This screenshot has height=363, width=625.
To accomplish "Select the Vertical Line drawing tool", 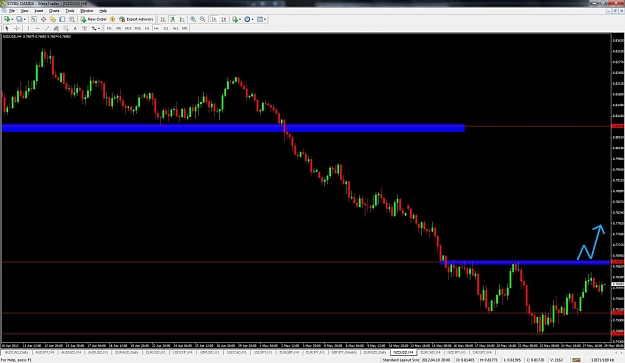I will [28, 28].
